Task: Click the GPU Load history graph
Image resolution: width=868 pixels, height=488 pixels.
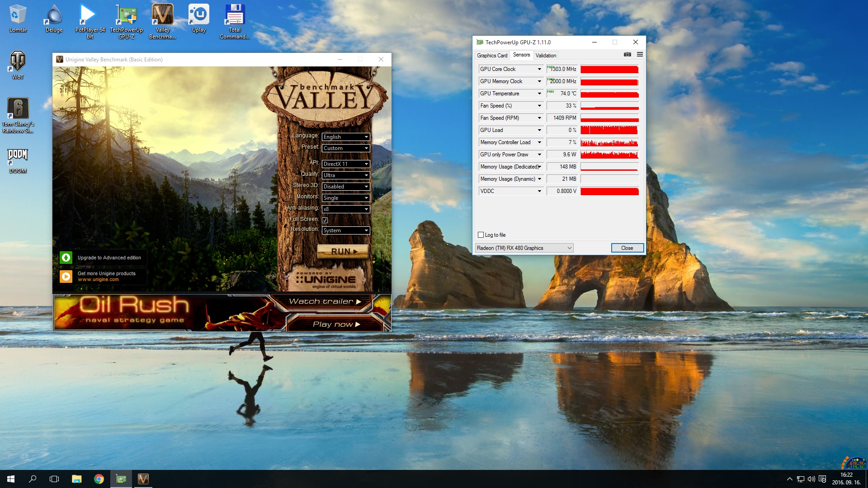Action: (x=609, y=130)
